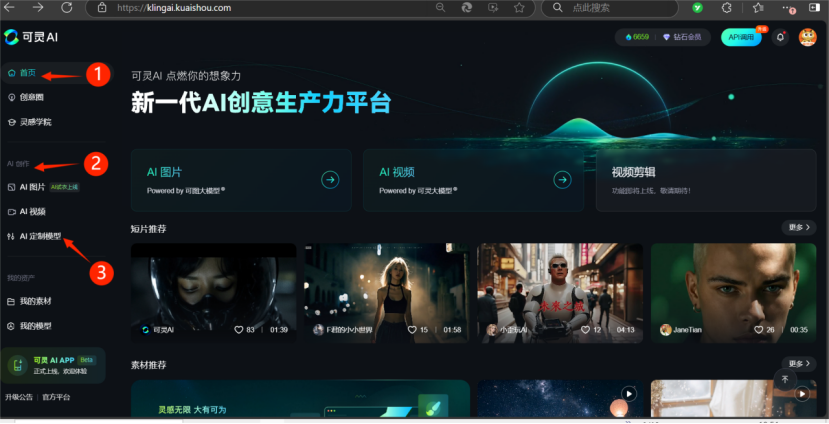Like the video with 12 hearts

click(x=585, y=329)
